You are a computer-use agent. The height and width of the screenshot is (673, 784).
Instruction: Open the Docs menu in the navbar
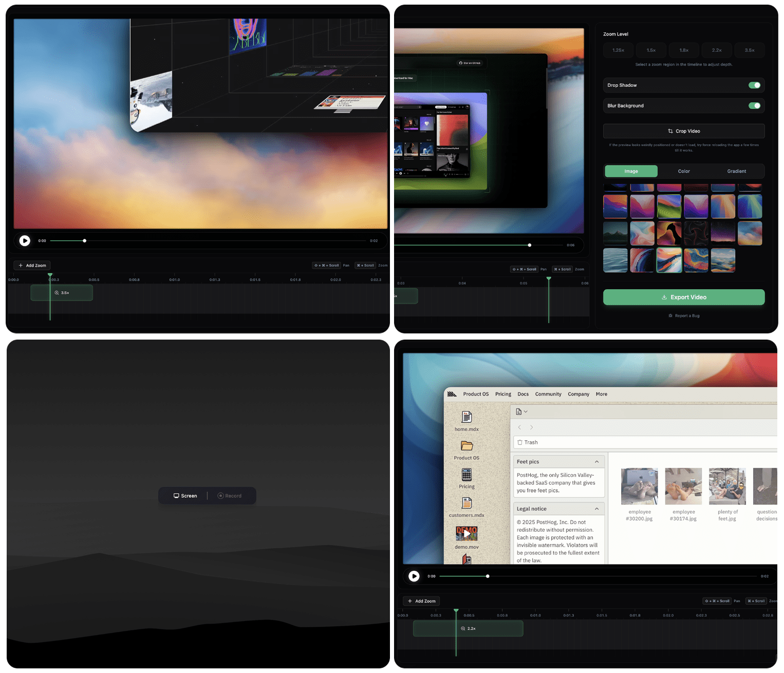click(x=523, y=394)
